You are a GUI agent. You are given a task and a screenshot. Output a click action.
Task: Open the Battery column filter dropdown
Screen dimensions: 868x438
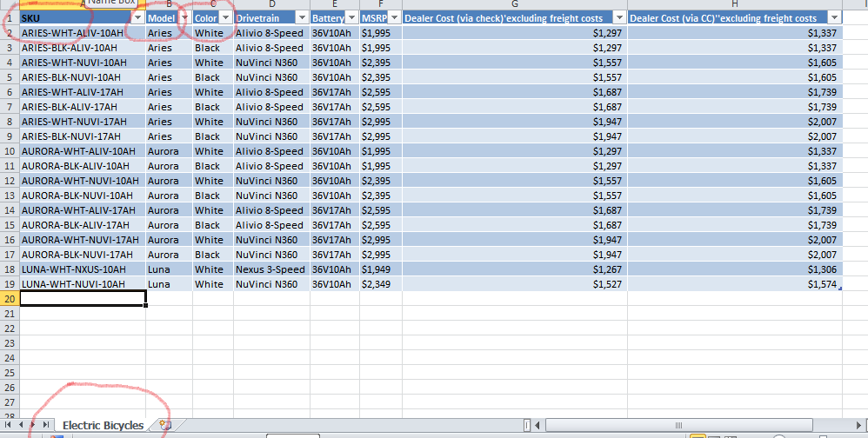351,18
